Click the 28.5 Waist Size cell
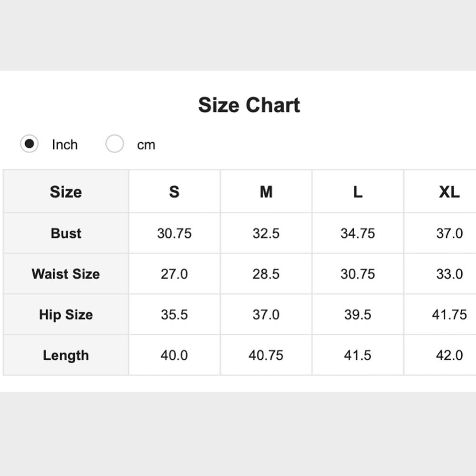476x476 pixels. 266,274
